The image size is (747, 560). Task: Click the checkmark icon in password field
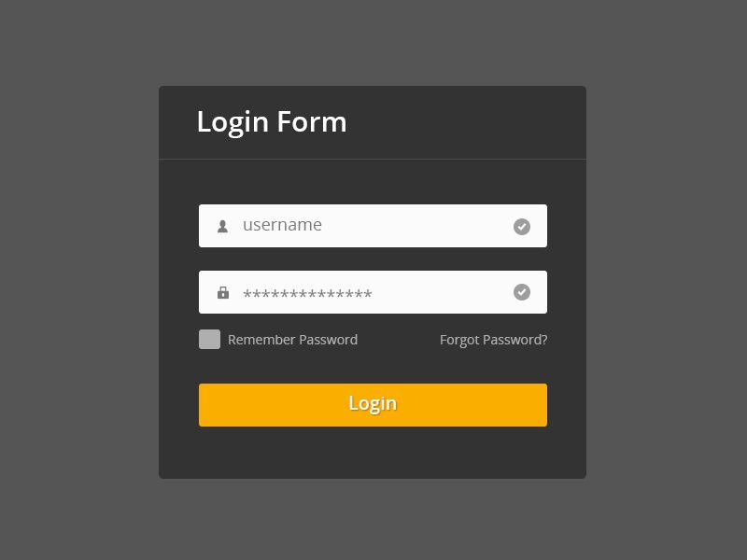[x=522, y=292]
